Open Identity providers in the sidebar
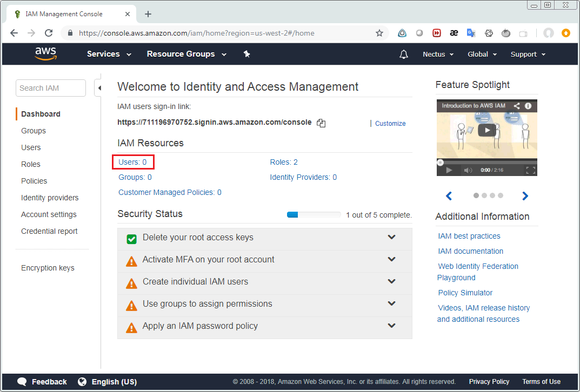Image resolution: width=580 pixels, height=392 pixels. coord(50,198)
